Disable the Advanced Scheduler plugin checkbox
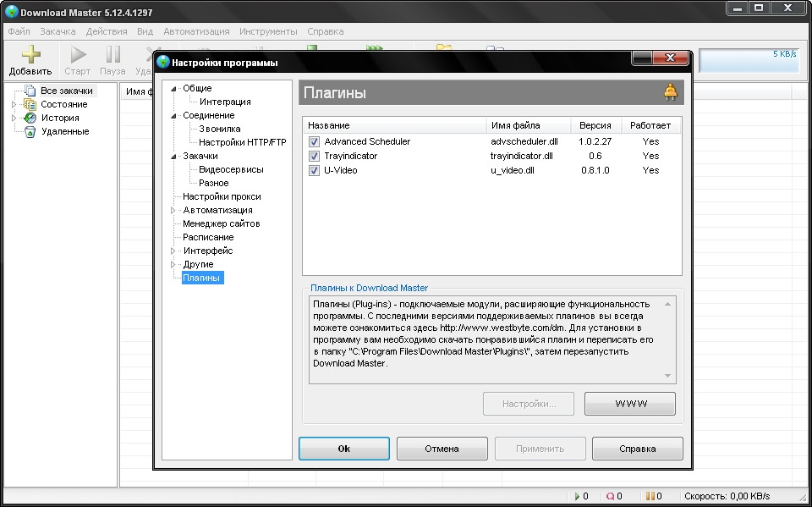Image resolution: width=812 pixels, height=507 pixels. click(314, 141)
